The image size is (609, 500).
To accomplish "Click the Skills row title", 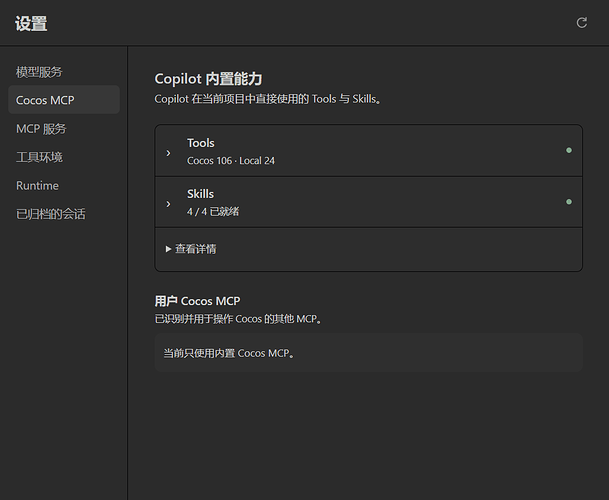I will click(x=200, y=194).
